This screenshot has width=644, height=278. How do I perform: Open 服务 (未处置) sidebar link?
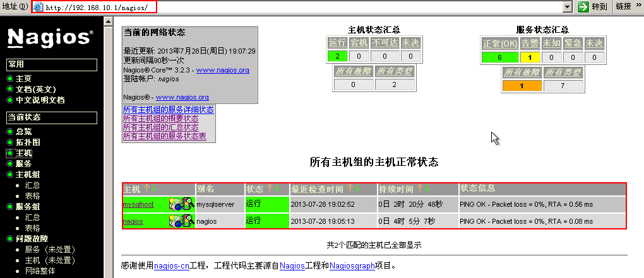coord(50,249)
